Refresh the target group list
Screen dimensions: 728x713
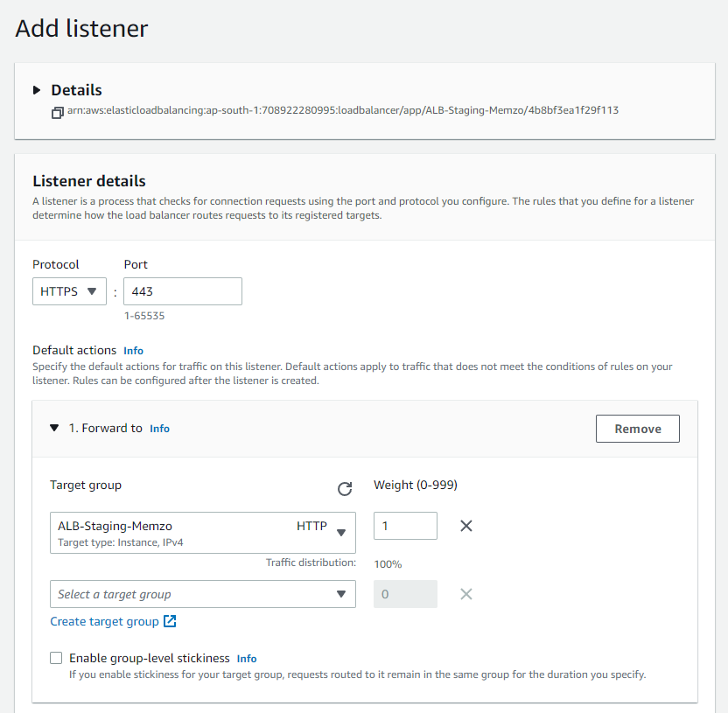[x=345, y=489]
